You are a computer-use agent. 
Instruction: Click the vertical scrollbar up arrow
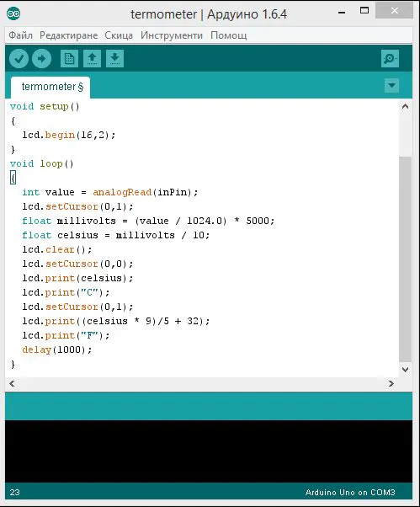pyautogui.click(x=405, y=106)
